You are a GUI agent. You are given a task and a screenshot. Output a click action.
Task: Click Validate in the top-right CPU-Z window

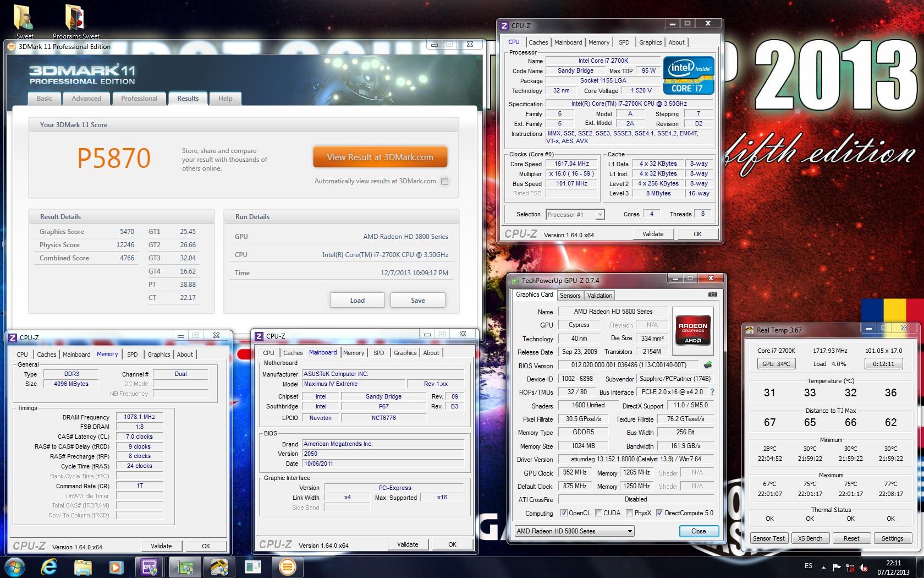tap(653, 234)
